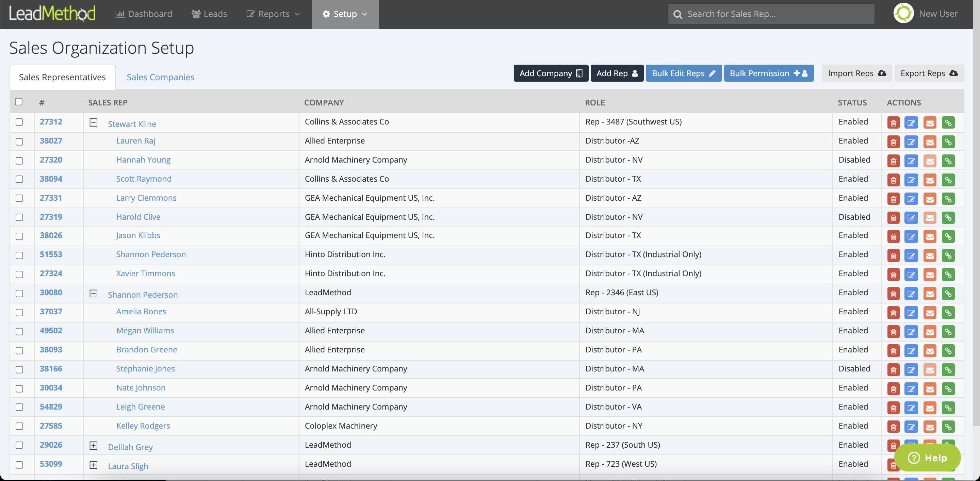The width and height of the screenshot is (980, 481).
Task: Edit Lauren Raj with the pencil icon
Action: [x=912, y=142]
